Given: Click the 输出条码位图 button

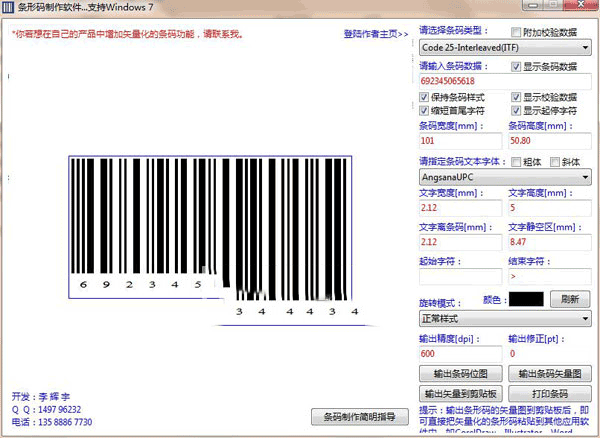Looking at the screenshot, I should [461, 374].
